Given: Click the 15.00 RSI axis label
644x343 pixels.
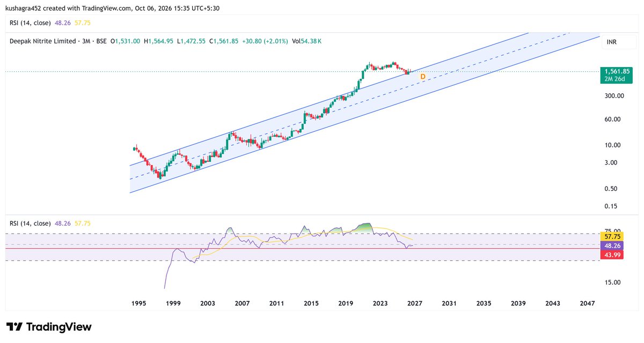Looking at the screenshot, I should (x=613, y=282).
